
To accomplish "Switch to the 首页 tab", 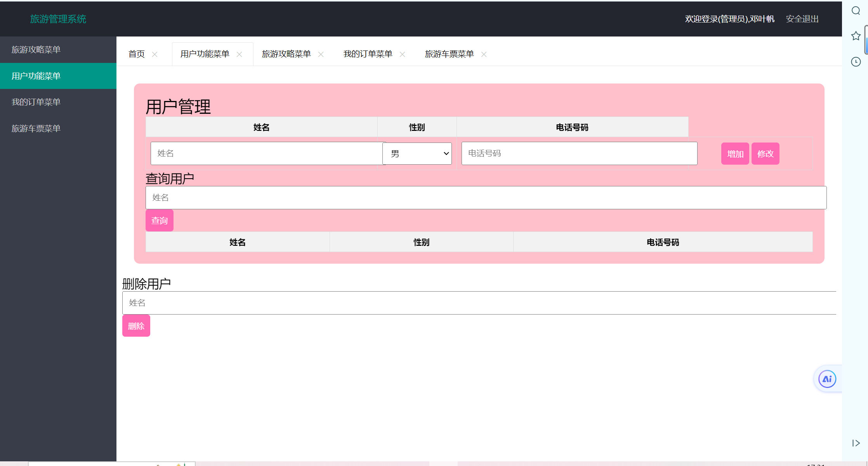I will [137, 54].
